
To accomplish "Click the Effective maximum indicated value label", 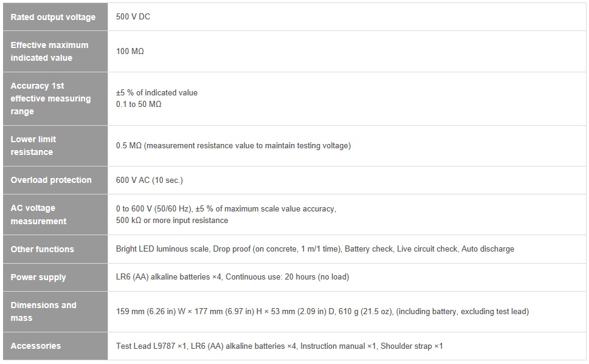I will coord(49,52).
